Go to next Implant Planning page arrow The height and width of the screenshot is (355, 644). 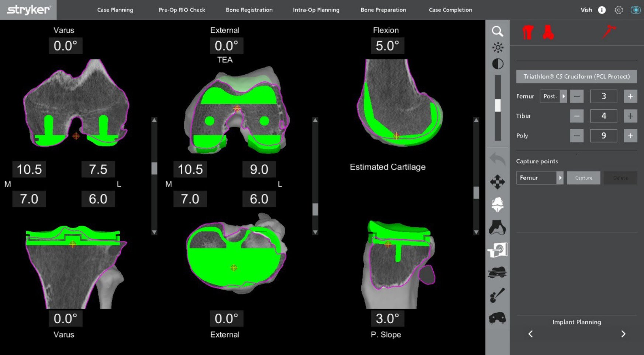623,334
